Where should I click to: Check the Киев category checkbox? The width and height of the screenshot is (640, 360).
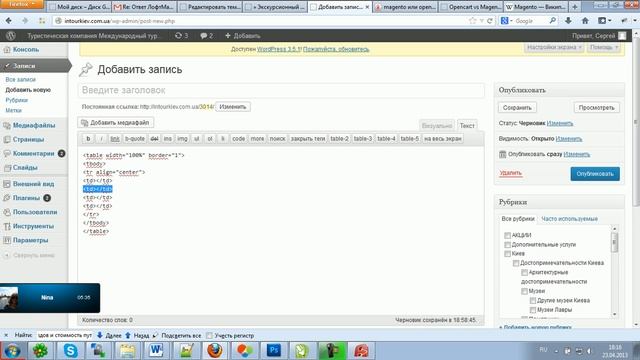[x=507, y=254]
